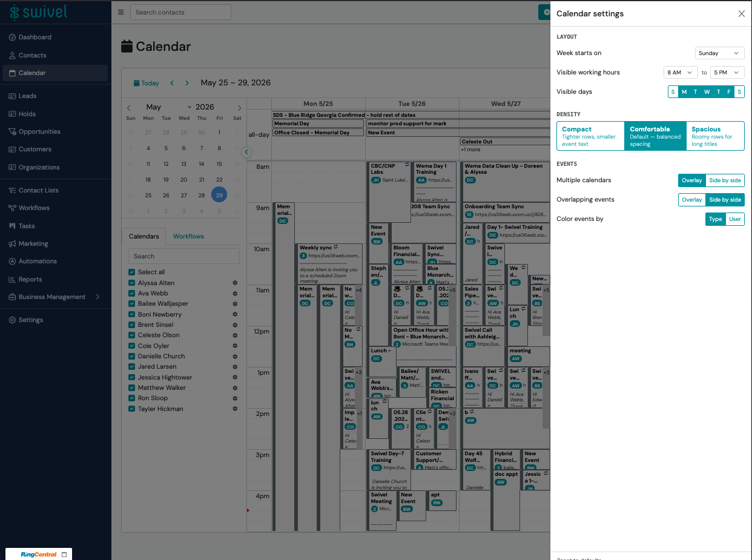Switch to the Workflows tab
Viewport: 752px width, 560px height.
(188, 236)
